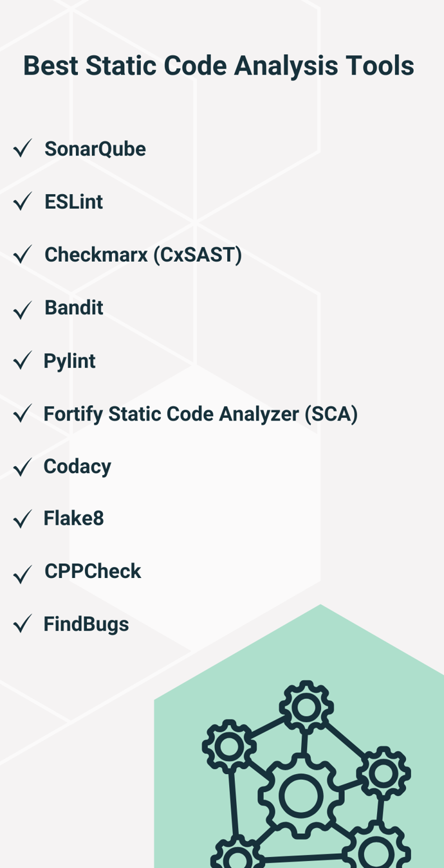Select the Checkmarx (CxSAST) text
This screenshot has height=868, width=444.
[x=143, y=255]
